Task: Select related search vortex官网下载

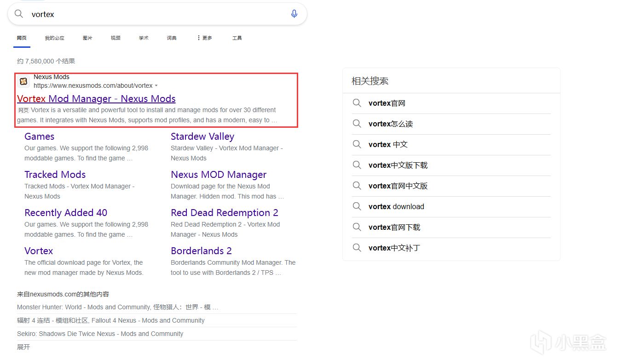Action: tap(394, 227)
